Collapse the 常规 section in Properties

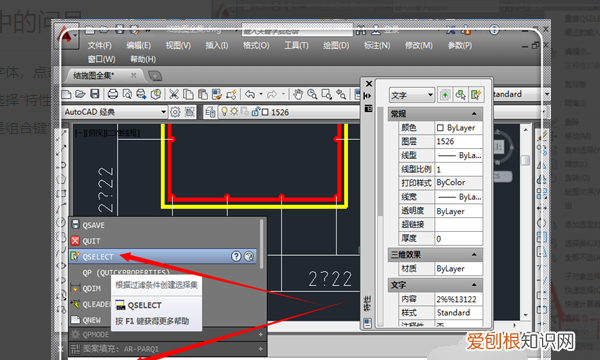(474, 114)
